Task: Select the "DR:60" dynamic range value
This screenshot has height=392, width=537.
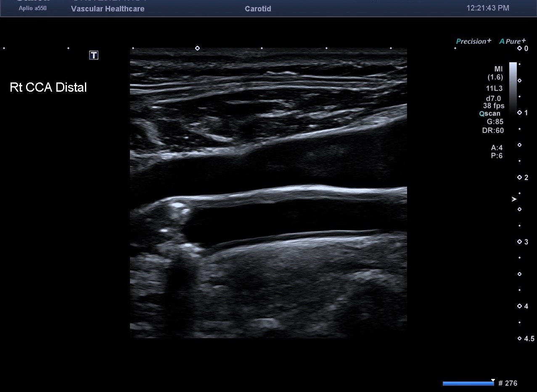Action: click(493, 130)
